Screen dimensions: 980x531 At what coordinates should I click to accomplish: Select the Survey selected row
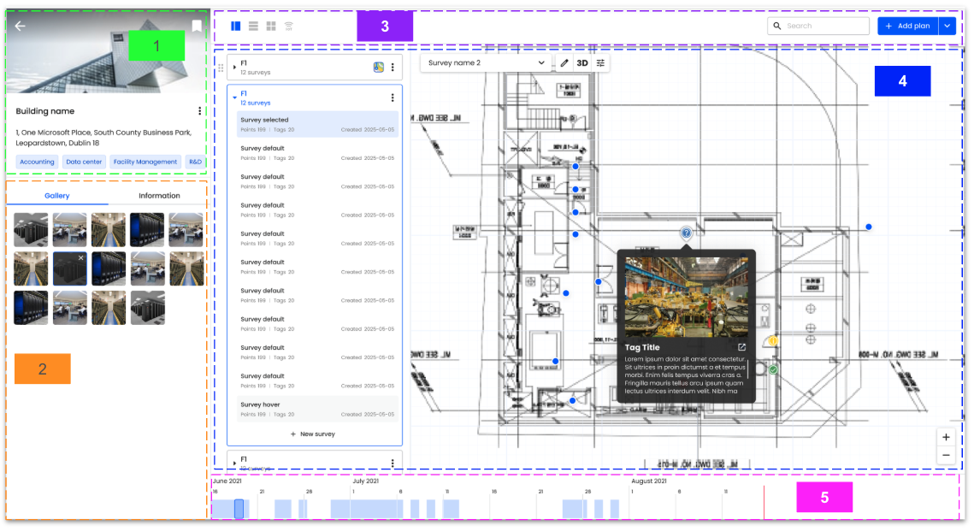[x=317, y=124]
